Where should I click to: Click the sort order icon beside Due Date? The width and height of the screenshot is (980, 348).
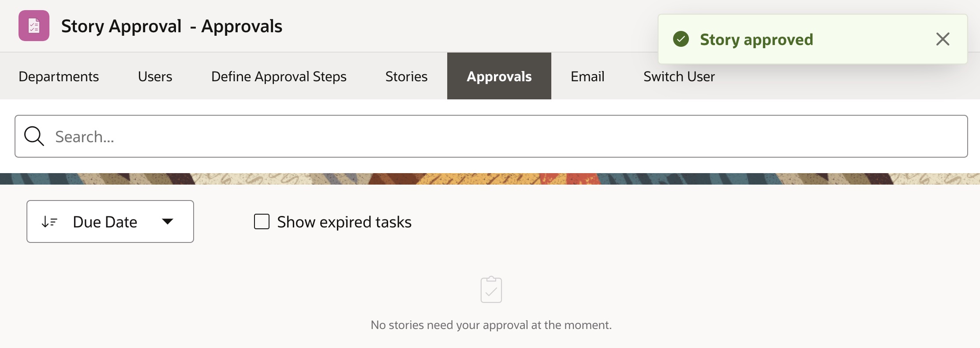click(x=49, y=222)
